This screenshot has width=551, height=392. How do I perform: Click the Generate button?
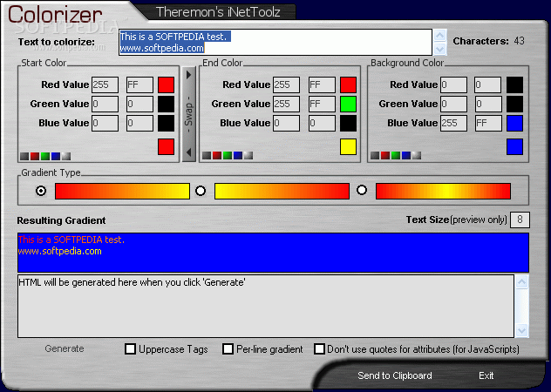(65, 348)
